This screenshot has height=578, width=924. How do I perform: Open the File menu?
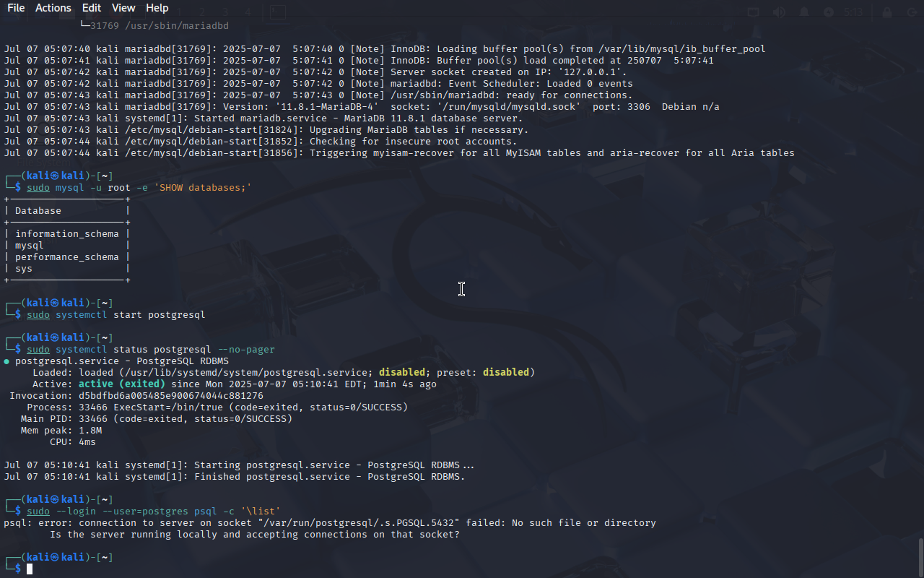[16, 8]
